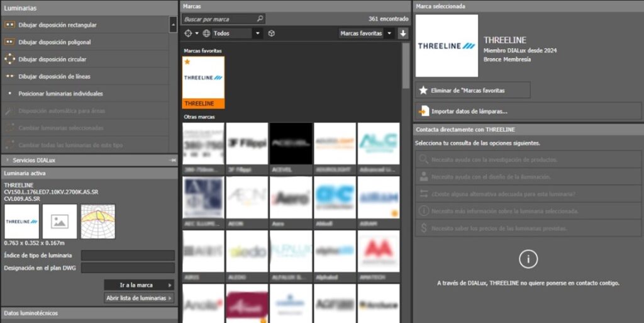Click the pin icon on Servicios DIALux bar

[x=172, y=161]
